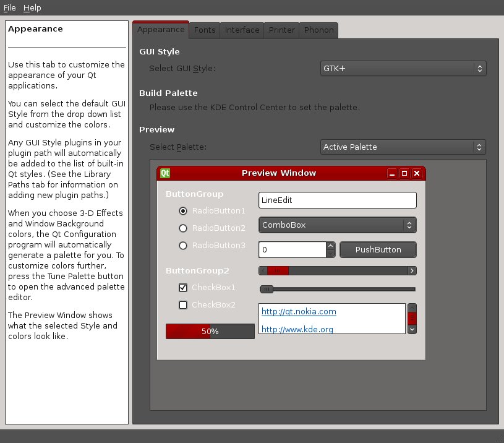Click the spinbox down arrow
This screenshot has width=504, height=443.
pyautogui.click(x=331, y=254)
